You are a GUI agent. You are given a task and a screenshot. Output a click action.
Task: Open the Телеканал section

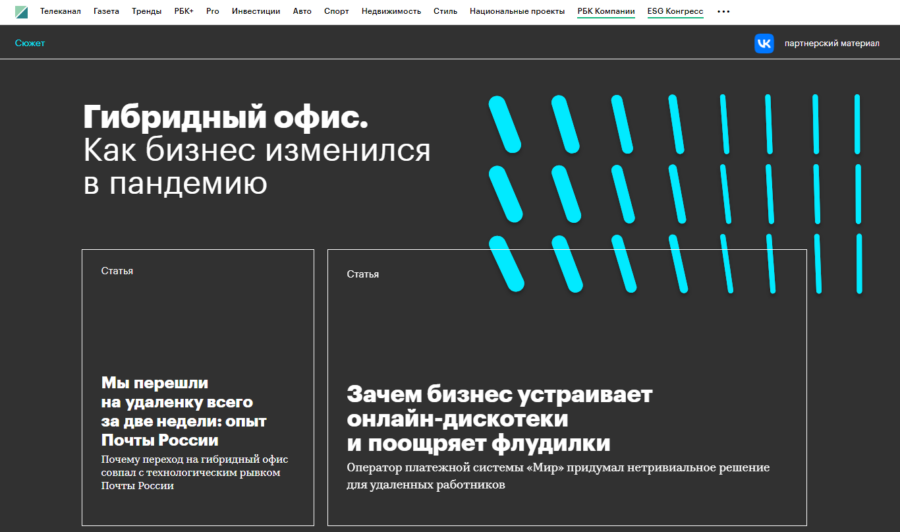(x=60, y=11)
